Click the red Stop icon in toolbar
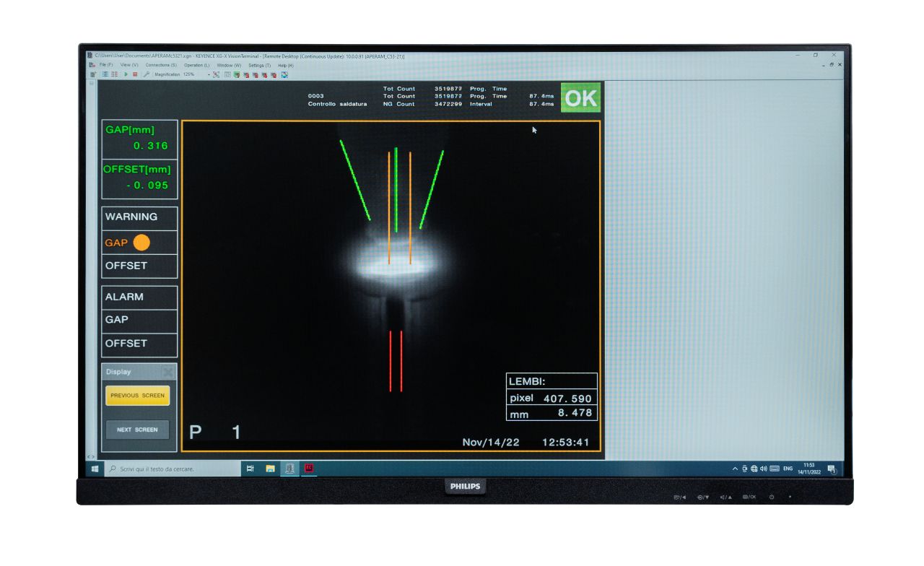The image size is (924, 566). [135, 74]
